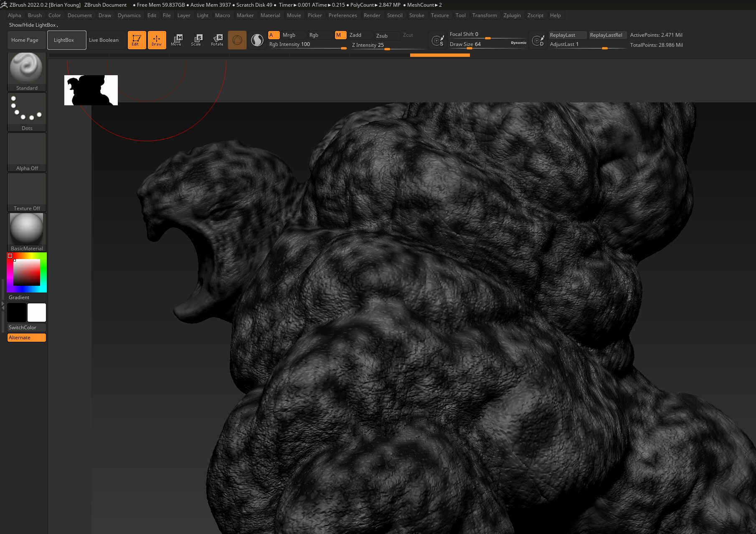Open the Preferences menu
Viewport: 756px width, 534px height.
click(342, 15)
